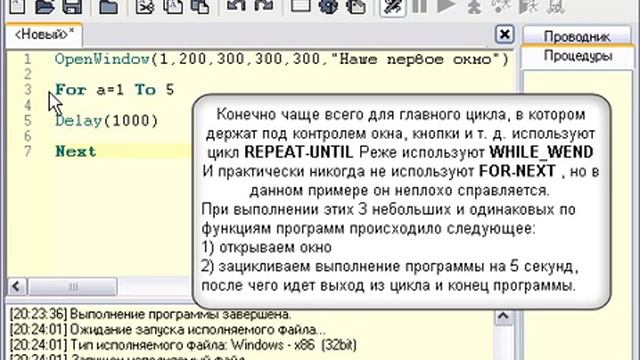Click "REPEAT-UNTIL" in the tooltip text
Screen dimensions: 640x360
[298, 152]
